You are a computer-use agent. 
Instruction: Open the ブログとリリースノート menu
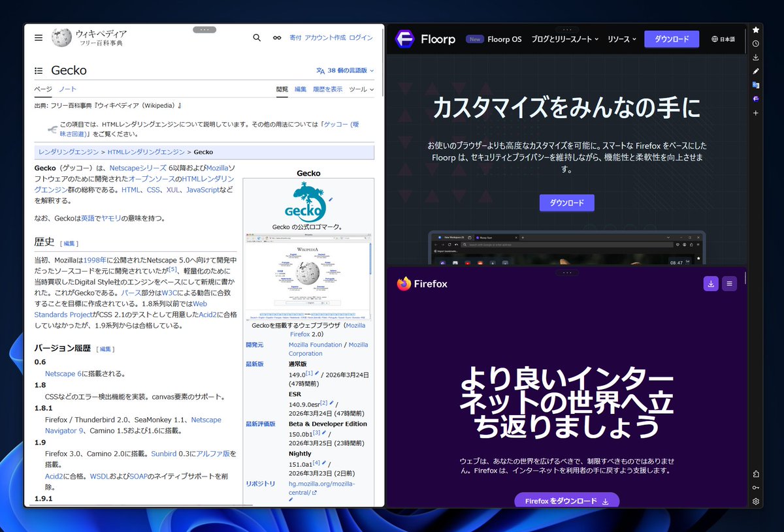(564, 39)
